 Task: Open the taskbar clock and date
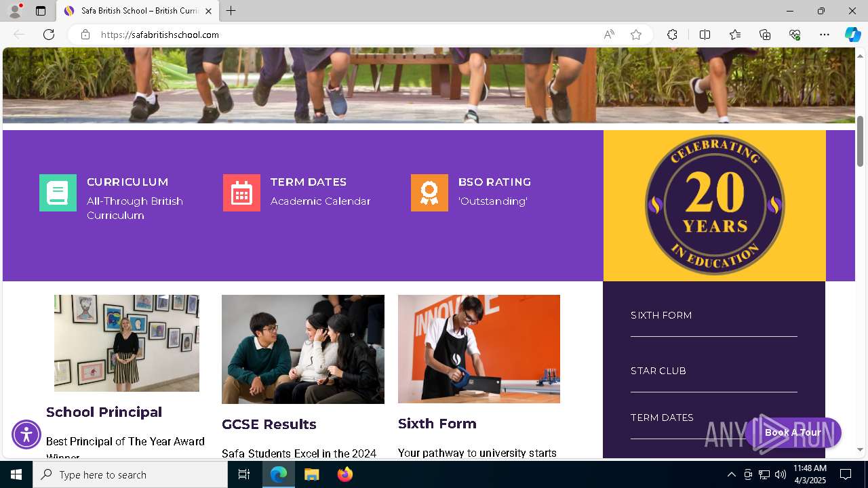(810, 474)
